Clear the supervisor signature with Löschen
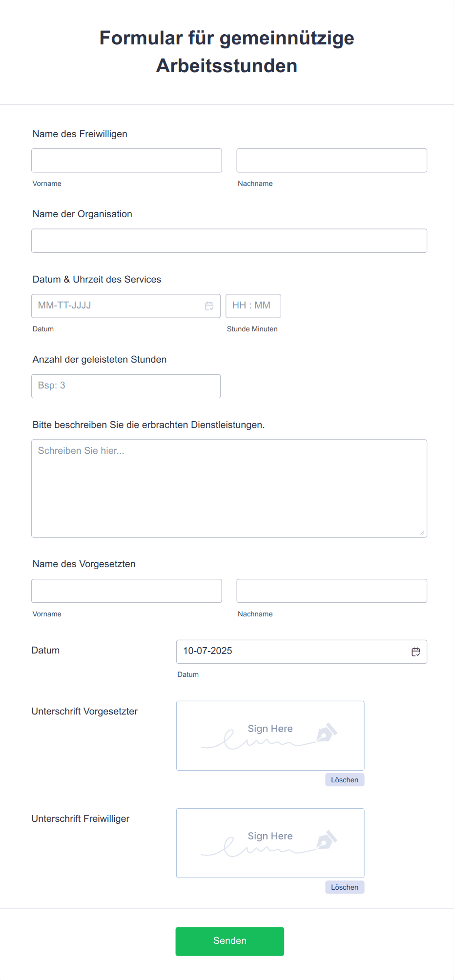Screen dimensions: 454x980 coord(345,780)
